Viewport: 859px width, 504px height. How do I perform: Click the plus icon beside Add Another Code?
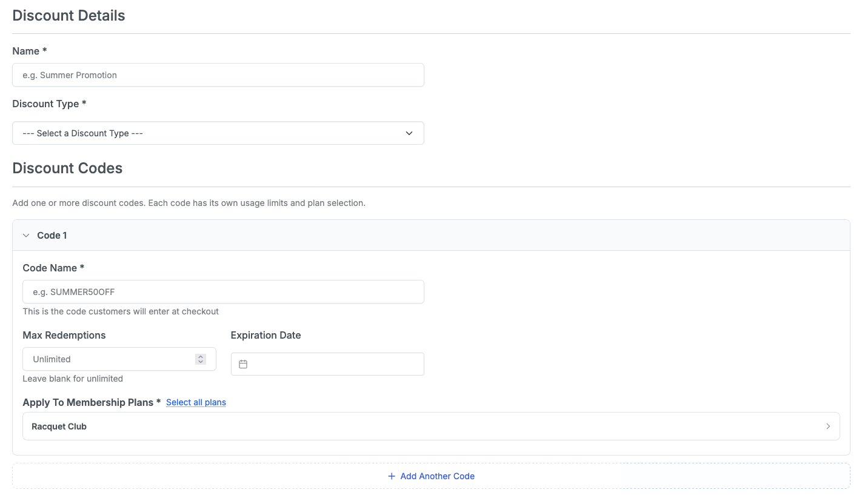pos(392,476)
